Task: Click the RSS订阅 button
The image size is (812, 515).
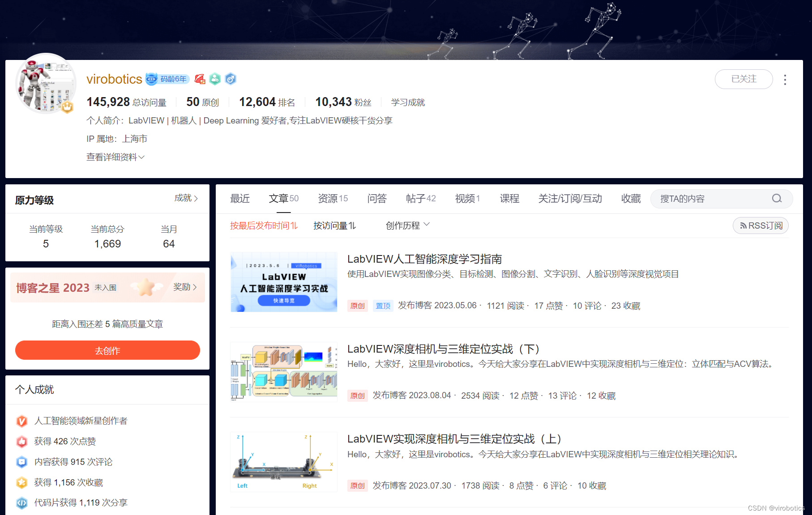Action: coord(761,226)
